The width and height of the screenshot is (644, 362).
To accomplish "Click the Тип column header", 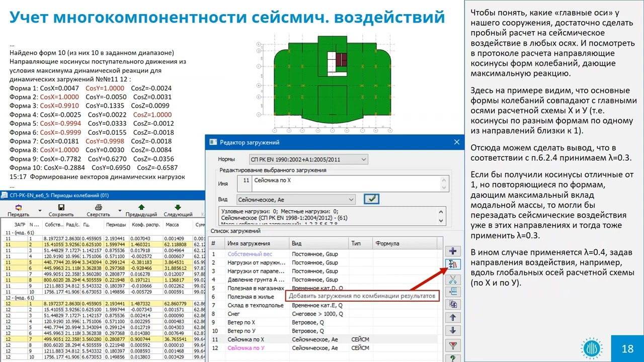I will tap(360, 243).
